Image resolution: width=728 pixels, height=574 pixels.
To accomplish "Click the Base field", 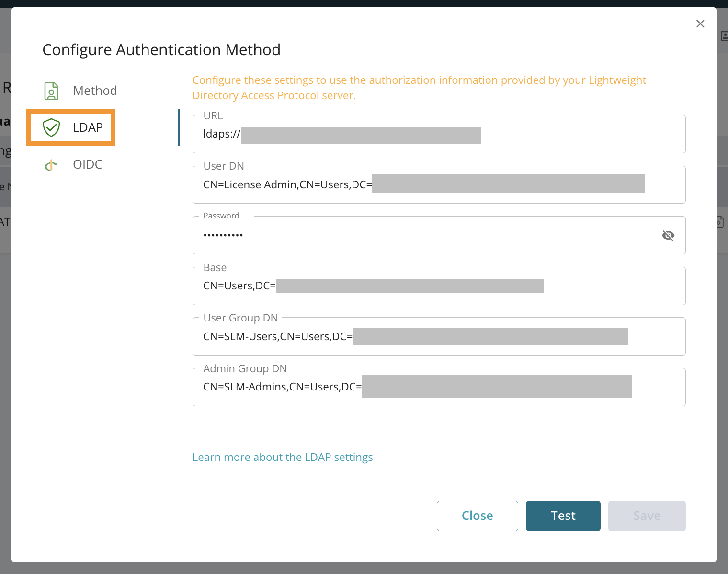I will click(439, 286).
